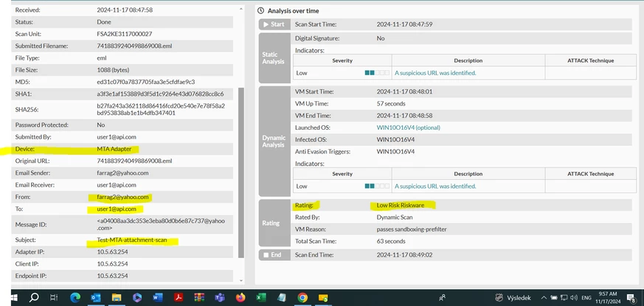Select the Adapter IP value 10.5.63.254
Image resolution: width=644 pixels, height=306 pixels.
[113, 251]
